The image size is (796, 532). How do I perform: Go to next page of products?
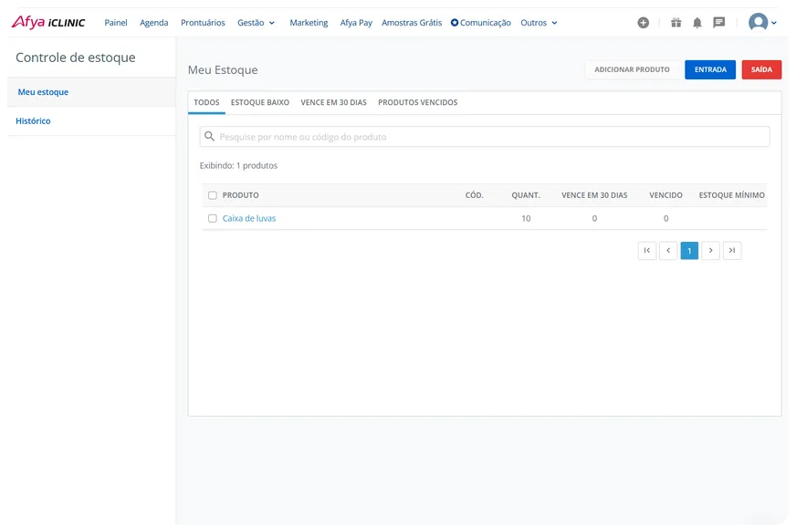[711, 250]
